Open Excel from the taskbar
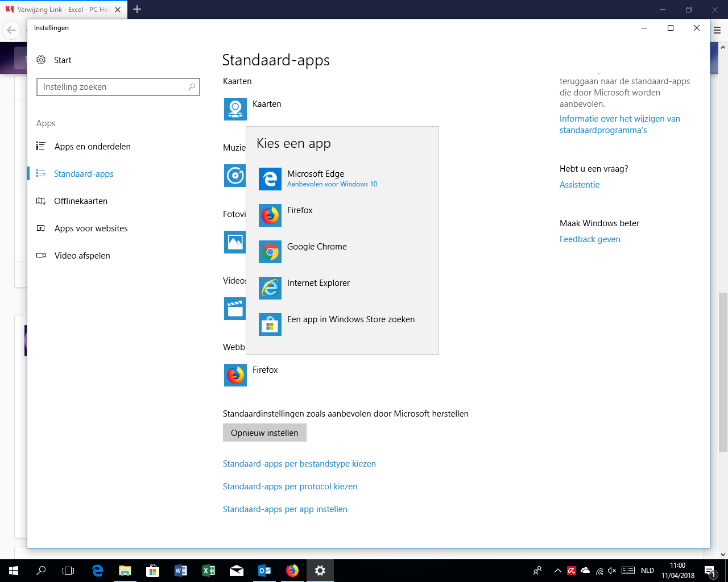 pos(209,571)
